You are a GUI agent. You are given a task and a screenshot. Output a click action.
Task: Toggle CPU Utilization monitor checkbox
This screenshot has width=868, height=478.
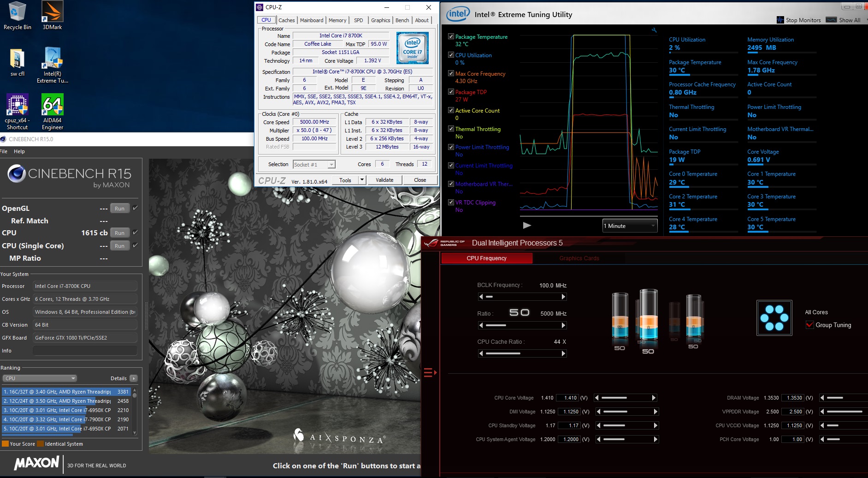click(451, 55)
